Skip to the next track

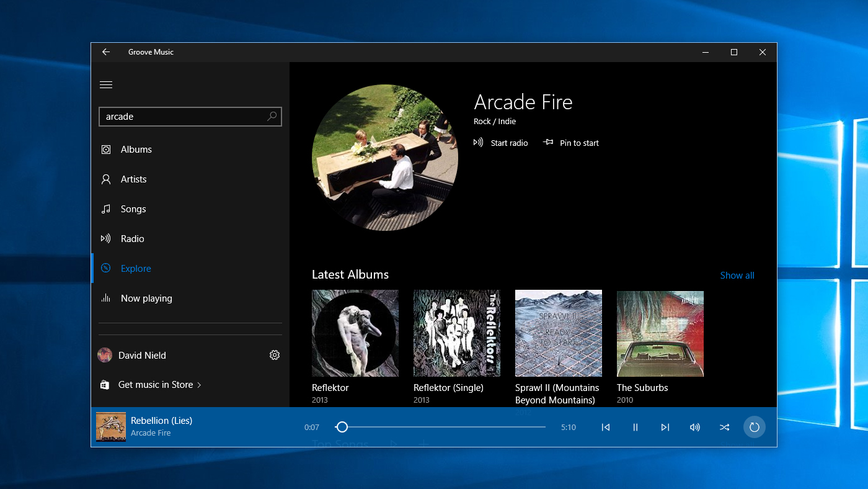click(665, 427)
